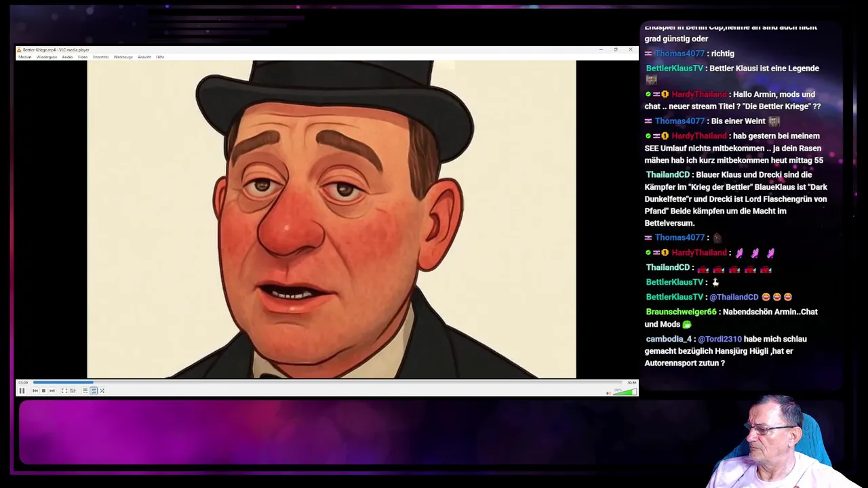Open the Werkzeuge menu
This screenshot has height=488, width=868.
tap(123, 57)
